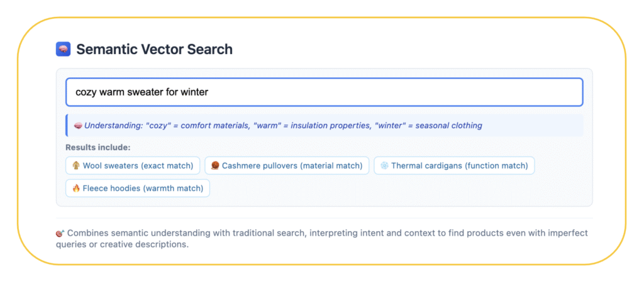Click the target icon before the footer description
Image resolution: width=644 pixels, height=286 pixels.
pyautogui.click(x=60, y=233)
